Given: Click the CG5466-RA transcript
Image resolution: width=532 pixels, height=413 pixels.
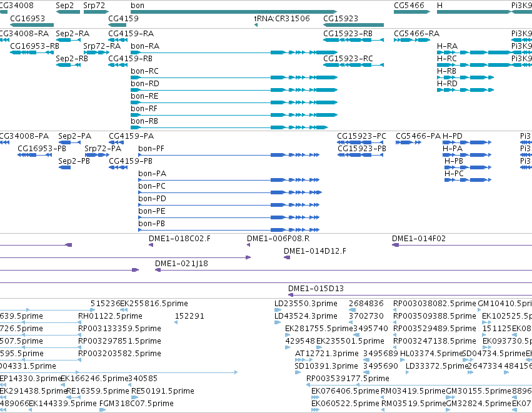Looking at the screenshot, I should [412, 40].
